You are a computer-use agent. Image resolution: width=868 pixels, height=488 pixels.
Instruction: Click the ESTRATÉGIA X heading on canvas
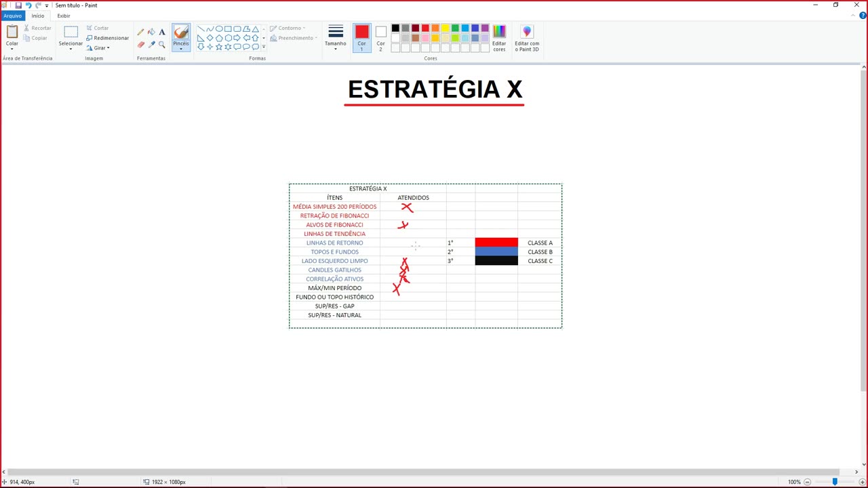pyautogui.click(x=435, y=89)
